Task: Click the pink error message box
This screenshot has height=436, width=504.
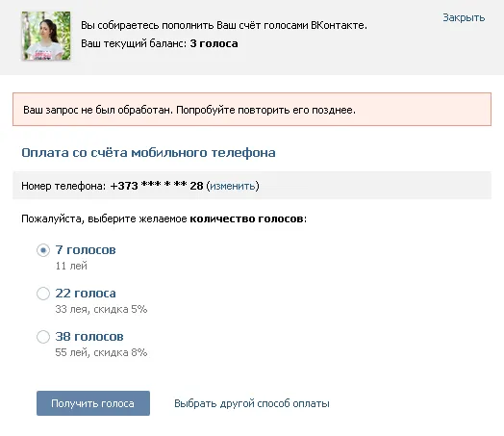Action: (252, 110)
